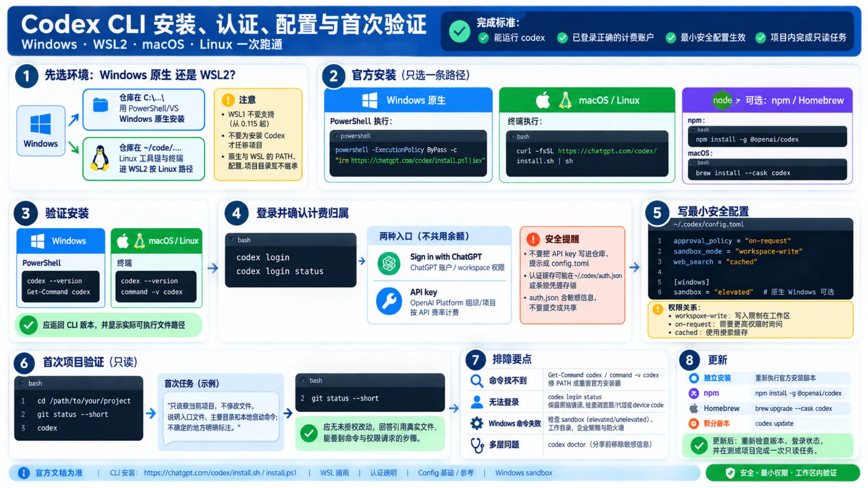This screenshot has width=868, height=488.
Task: Click the Windows logo in Windows 原生 header
Action: tap(370, 100)
